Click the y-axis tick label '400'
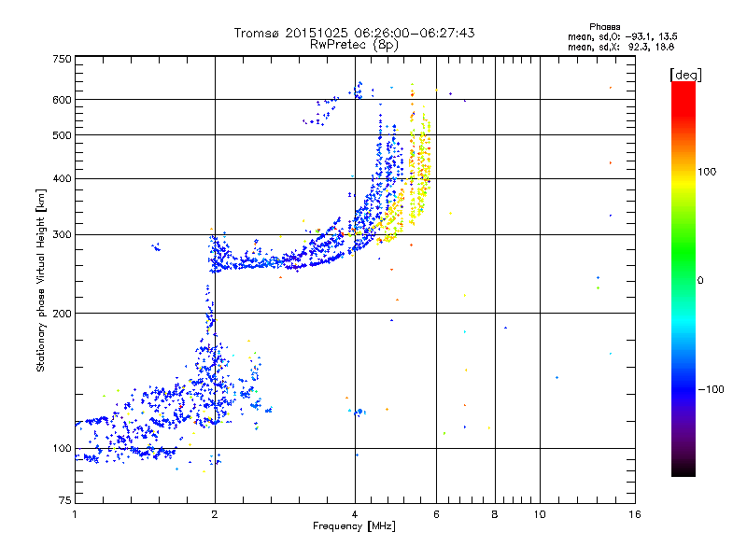The width and height of the screenshot is (747, 560). click(62, 178)
